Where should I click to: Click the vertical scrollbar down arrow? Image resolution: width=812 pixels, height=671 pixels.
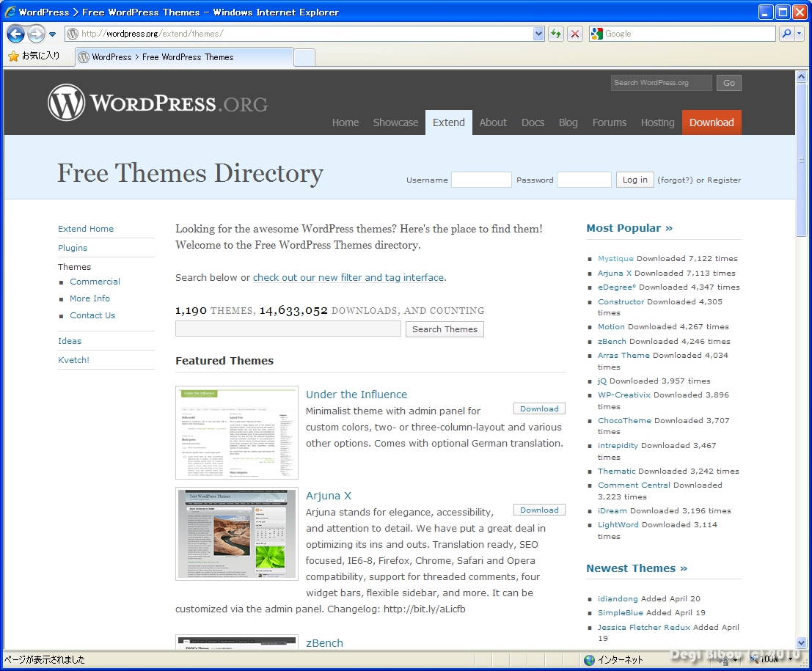(801, 643)
